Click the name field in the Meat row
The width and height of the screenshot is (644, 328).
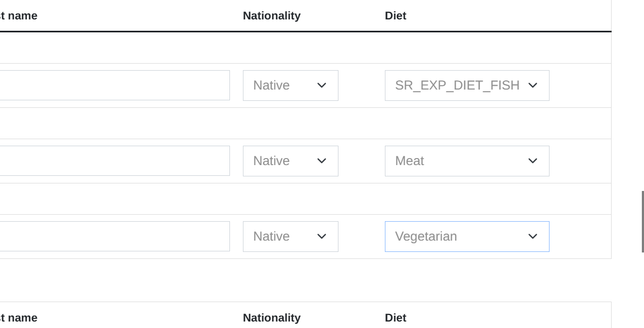(x=114, y=161)
